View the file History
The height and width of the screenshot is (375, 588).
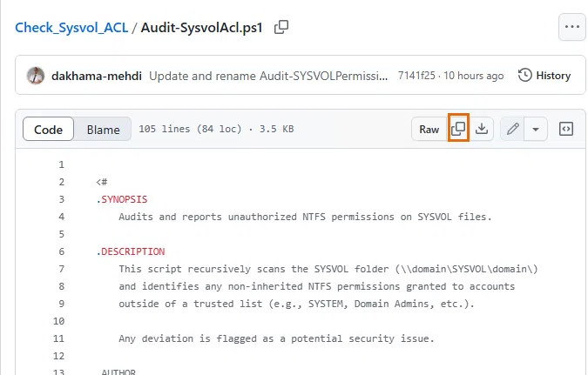pos(544,76)
